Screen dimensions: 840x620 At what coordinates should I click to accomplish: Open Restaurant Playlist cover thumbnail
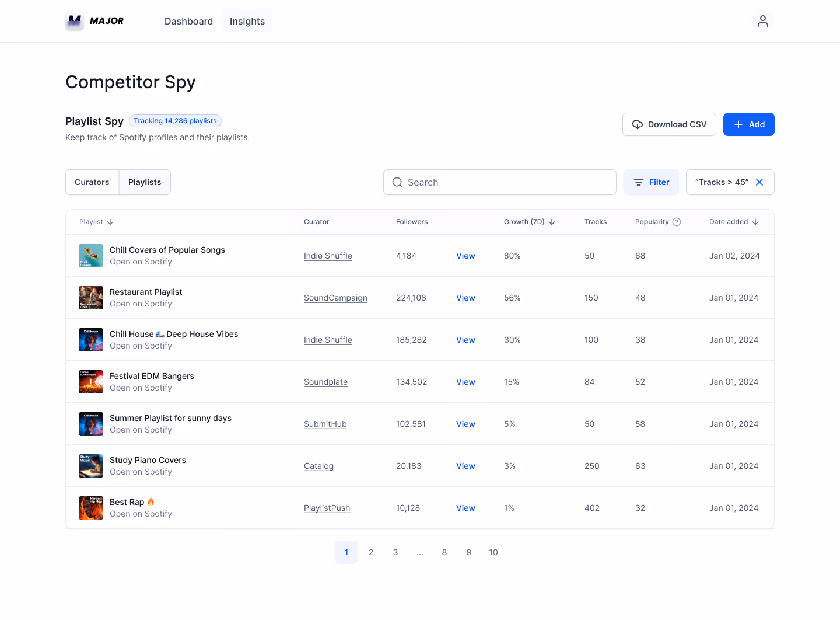point(91,298)
